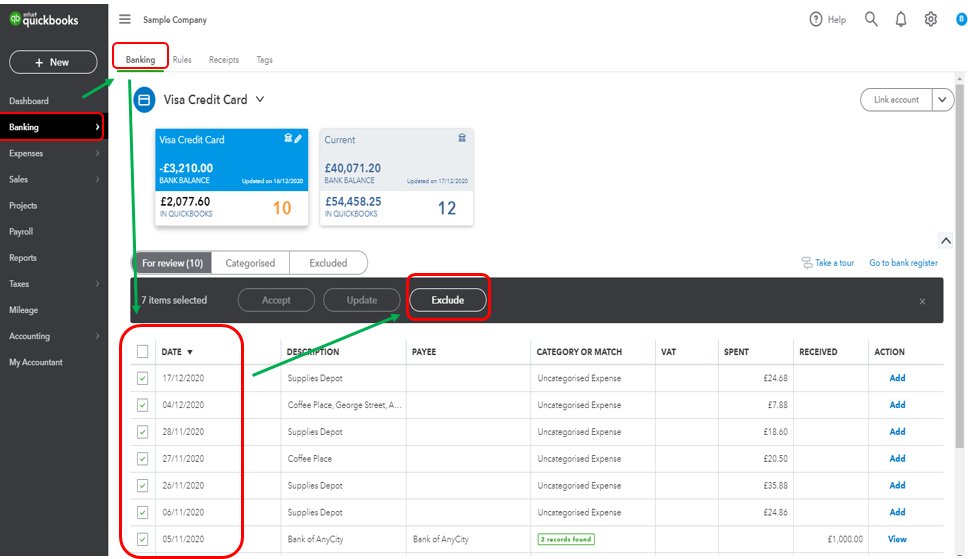Click the Link account button
The height and width of the screenshot is (559, 968).
[x=896, y=99]
